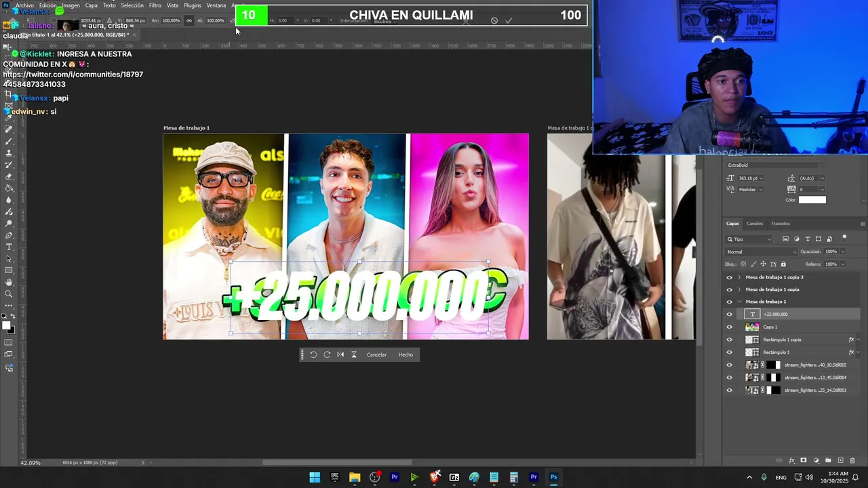The height and width of the screenshot is (488, 868).
Task: Hide Mesa de trabajo 1 copia artboard
Action: click(730, 289)
